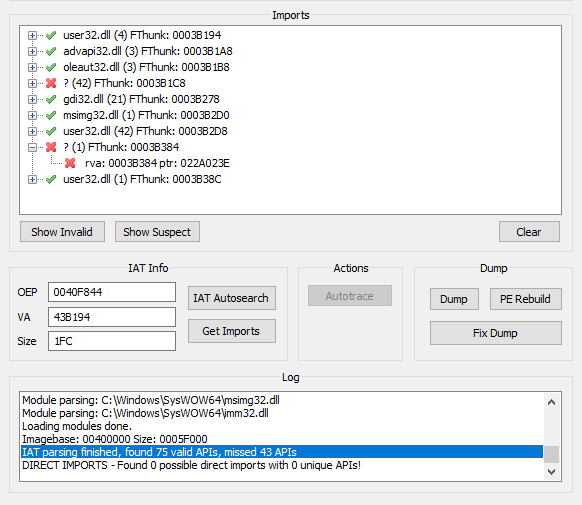Image resolution: width=582 pixels, height=505 pixels.
Task: Select the msimg32.dll (1) FThunk: 0003B2D0 row
Action: click(146, 115)
